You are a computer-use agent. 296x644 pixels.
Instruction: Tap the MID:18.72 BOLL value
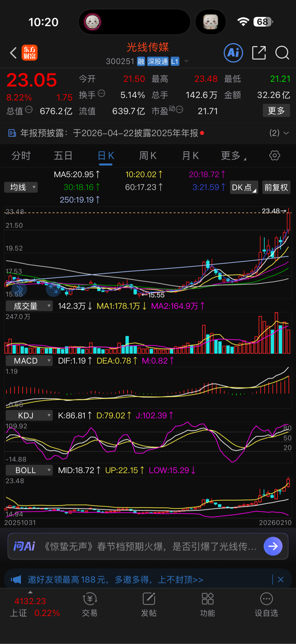click(x=79, y=470)
